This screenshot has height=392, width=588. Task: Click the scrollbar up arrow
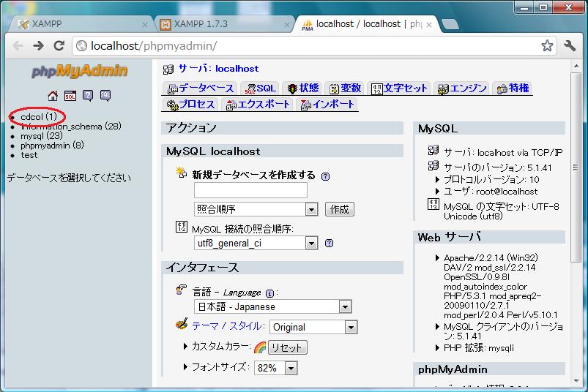click(x=576, y=67)
